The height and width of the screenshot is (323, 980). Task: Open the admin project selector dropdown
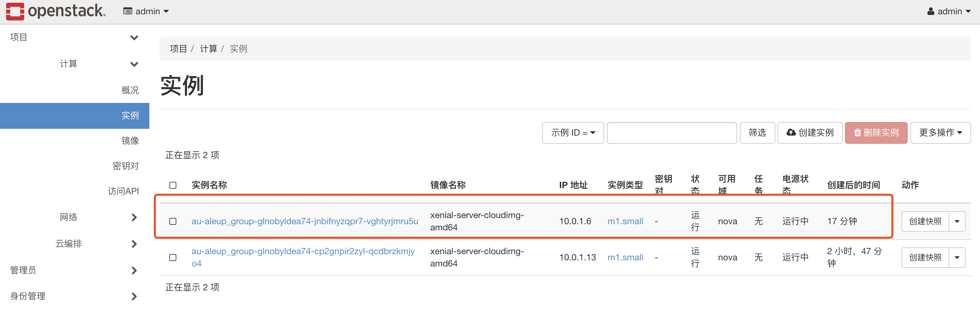(146, 11)
